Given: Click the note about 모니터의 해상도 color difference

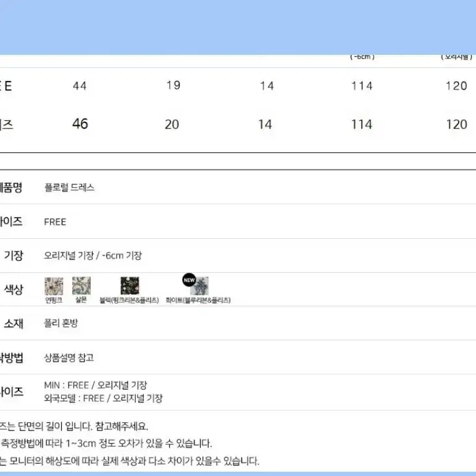Looking at the screenshot, I should [x=130, y=461].
